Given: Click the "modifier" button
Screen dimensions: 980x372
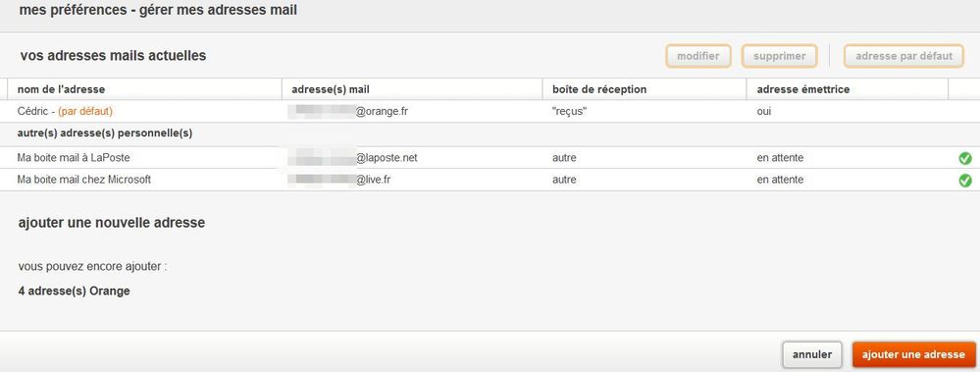Looking at the screenshot, I should click(x=698, y=56).
